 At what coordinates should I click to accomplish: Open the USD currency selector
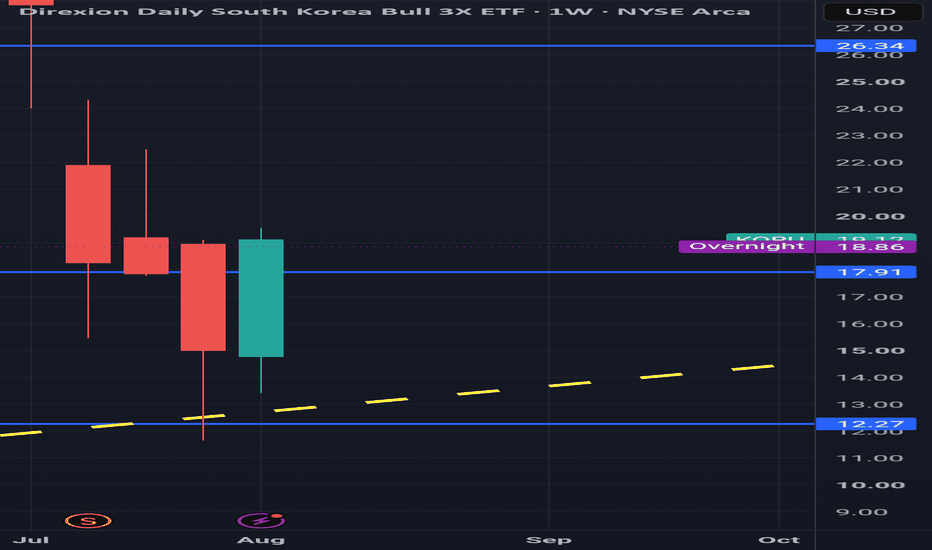[870, 11]
